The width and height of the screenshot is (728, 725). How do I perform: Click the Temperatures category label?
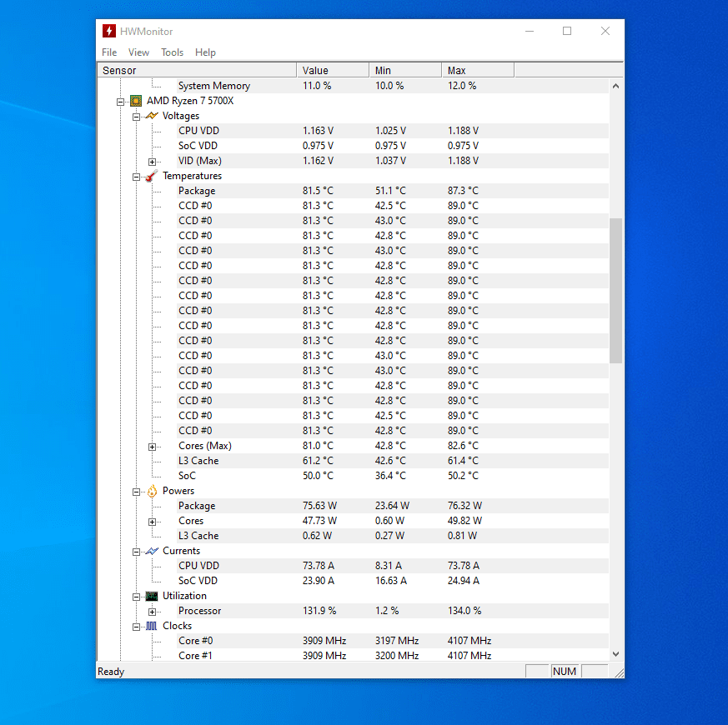(192, 176)
